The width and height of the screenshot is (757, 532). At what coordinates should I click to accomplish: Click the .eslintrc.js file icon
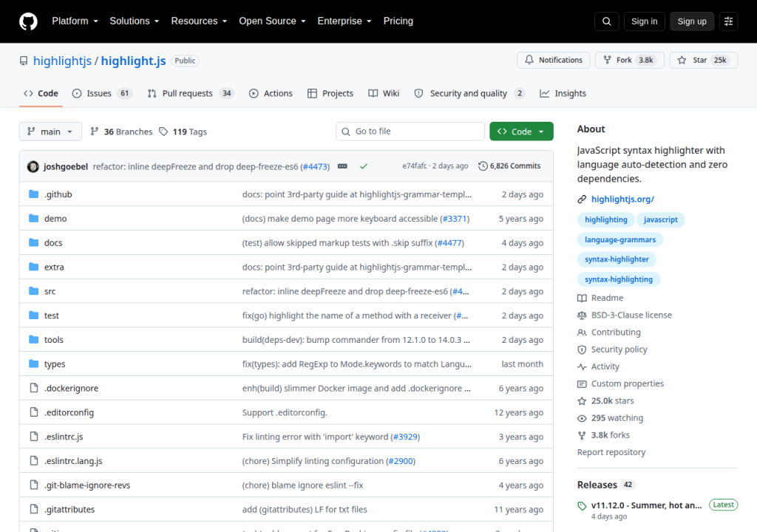coord(34,437)
